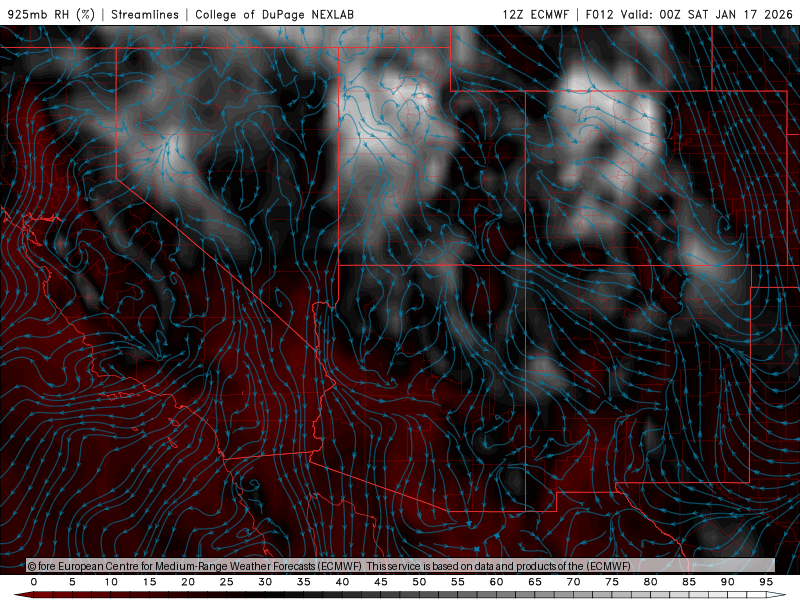This screenshot has height=600, width=800.
Task: Click the "35" value on the color scale
Action: [304, 582]
